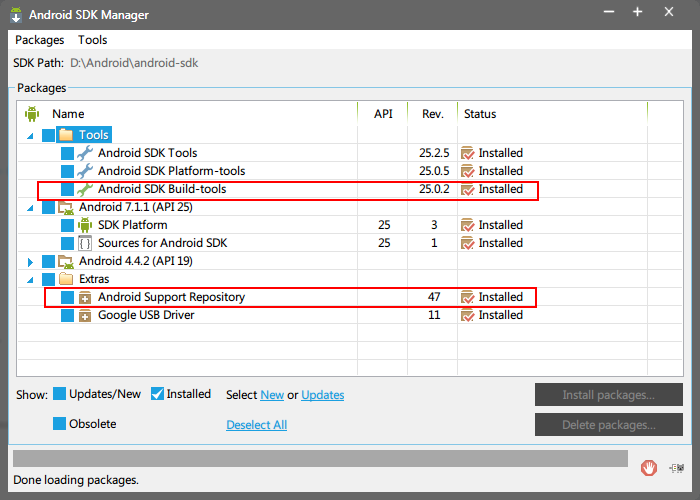700x500 pixels.
Task: Click the Sources for Android SDK braces icon
Action: click(85, 243)
